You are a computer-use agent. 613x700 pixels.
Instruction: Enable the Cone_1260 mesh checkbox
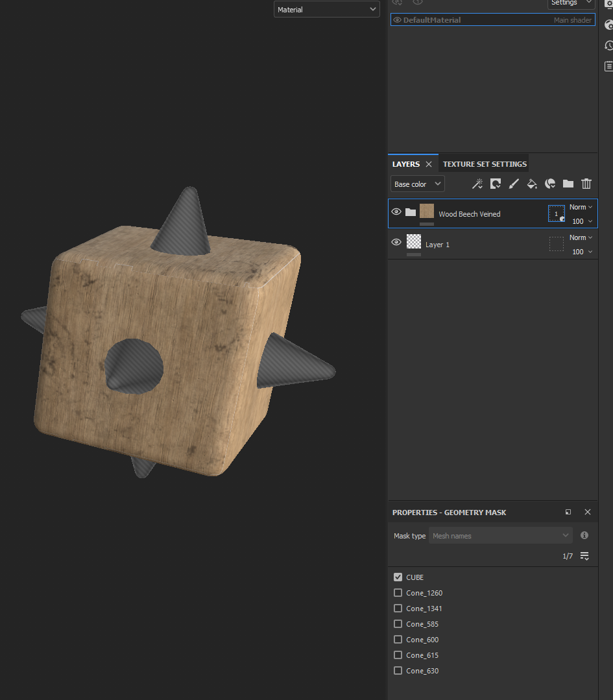(x=398, y=592)
